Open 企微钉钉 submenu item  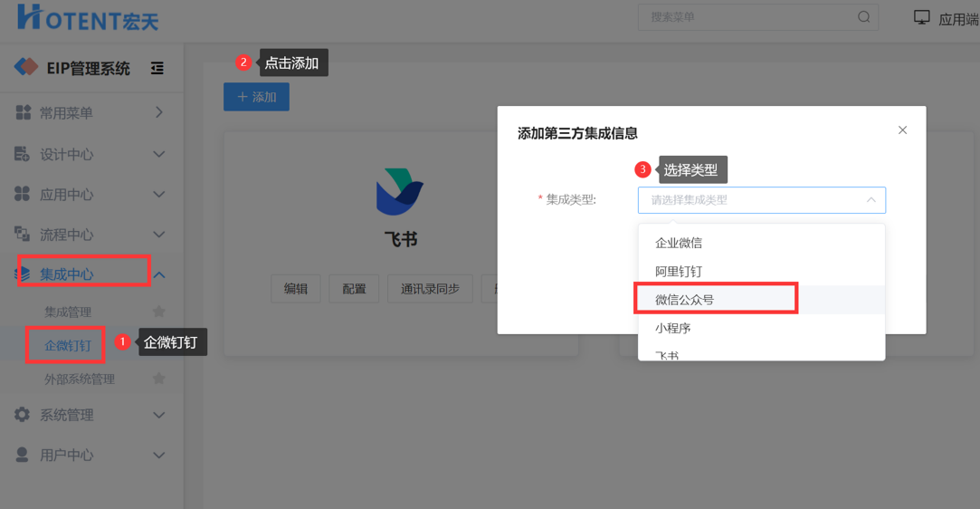click(68, 345)
